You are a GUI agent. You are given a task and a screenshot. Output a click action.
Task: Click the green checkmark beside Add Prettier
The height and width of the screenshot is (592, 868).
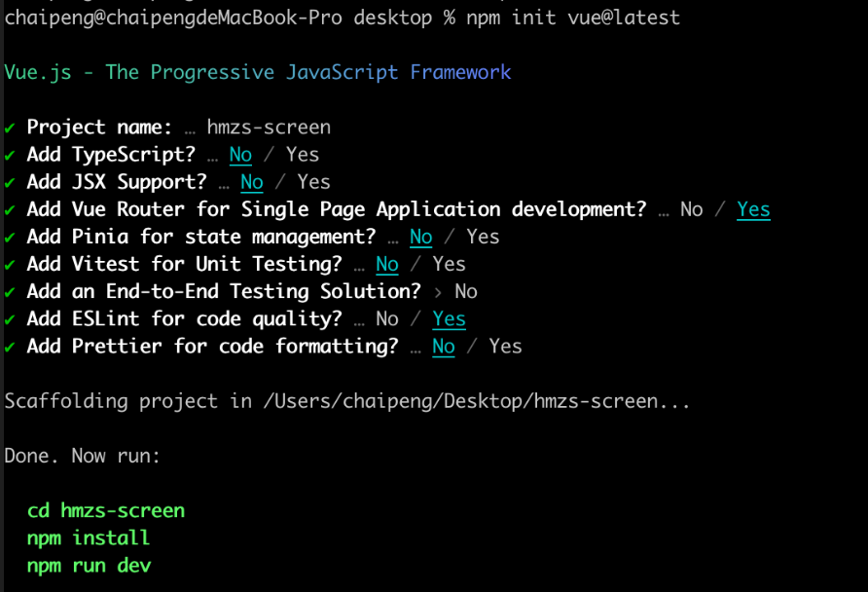pyautogui.click(x=10, y=348)
